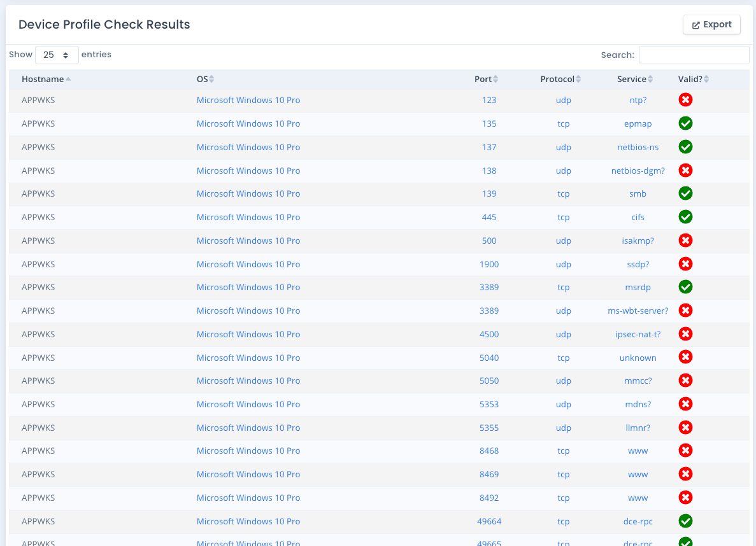Click the ntp? service link

(x=638, y=101)
